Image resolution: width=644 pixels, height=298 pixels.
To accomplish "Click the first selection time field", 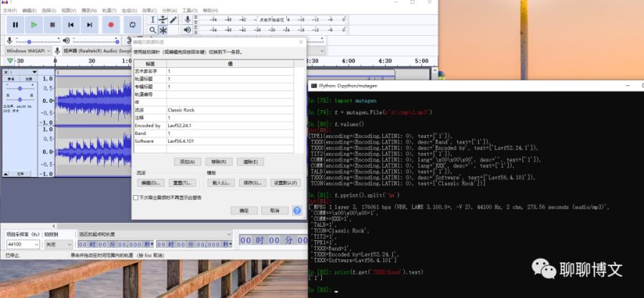I will 116,244.
